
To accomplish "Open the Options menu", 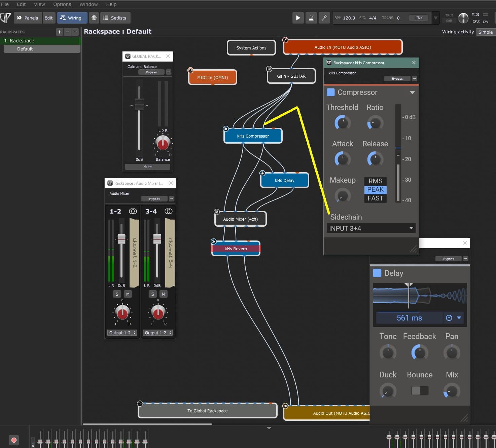I will tap(62, 4).
